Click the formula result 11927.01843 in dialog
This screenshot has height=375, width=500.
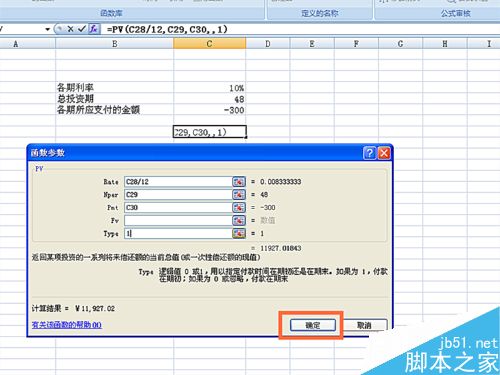(281, 248)
